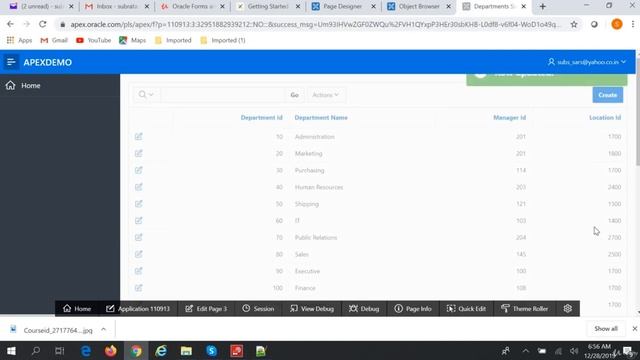The height and width of the screenshot is (360, 640).
Task: Click the Create button
Action: (607, 95)
